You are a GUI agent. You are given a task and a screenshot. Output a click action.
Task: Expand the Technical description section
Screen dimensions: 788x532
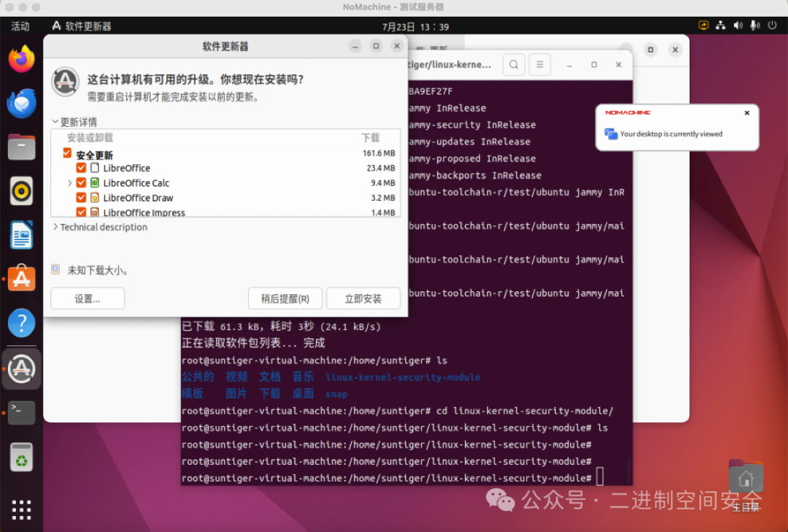click(55, 227)
